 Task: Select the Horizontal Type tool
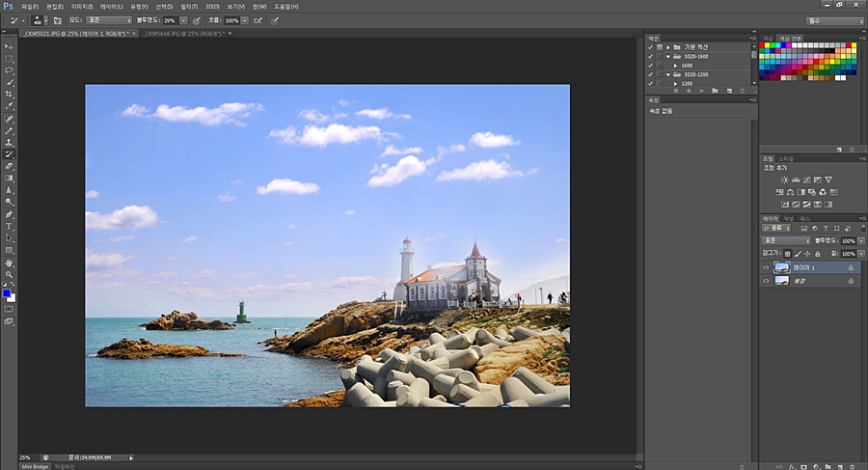(x=10, y=226)
